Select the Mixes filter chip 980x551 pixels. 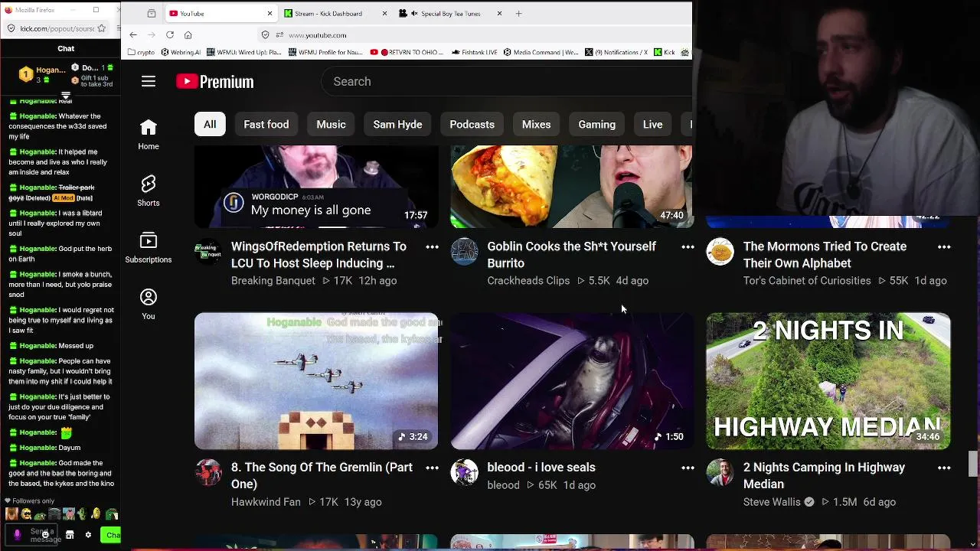pos(536,124)
